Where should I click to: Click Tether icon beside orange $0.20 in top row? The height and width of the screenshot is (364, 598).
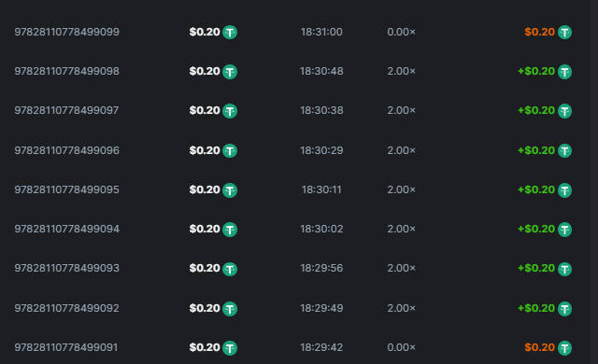click(x=564, y=33)
